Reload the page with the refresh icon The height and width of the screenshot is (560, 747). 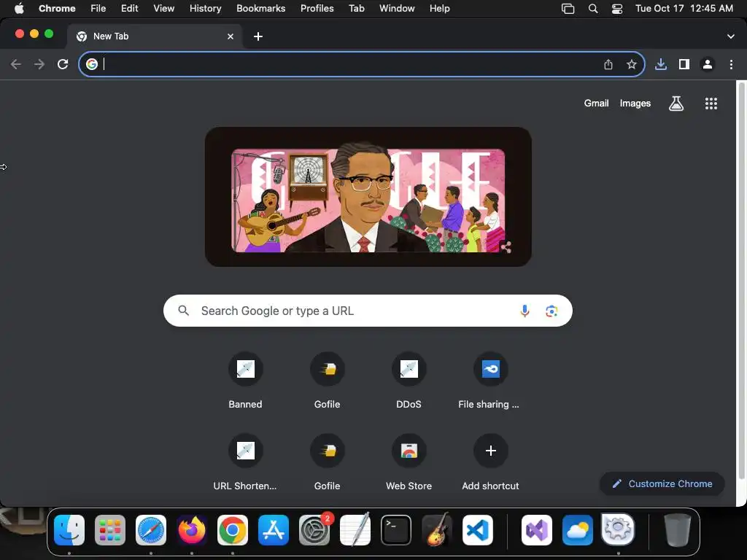(63, 64)
